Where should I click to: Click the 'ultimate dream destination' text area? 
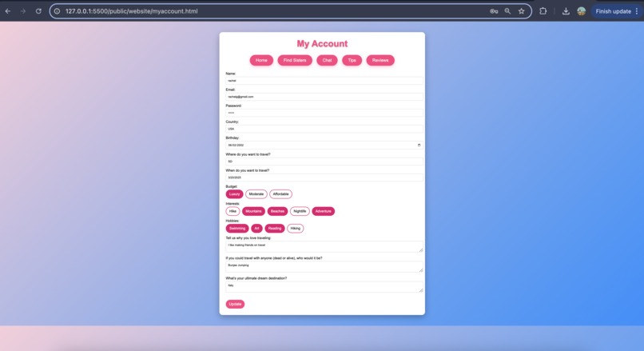[x=324, y=287]
